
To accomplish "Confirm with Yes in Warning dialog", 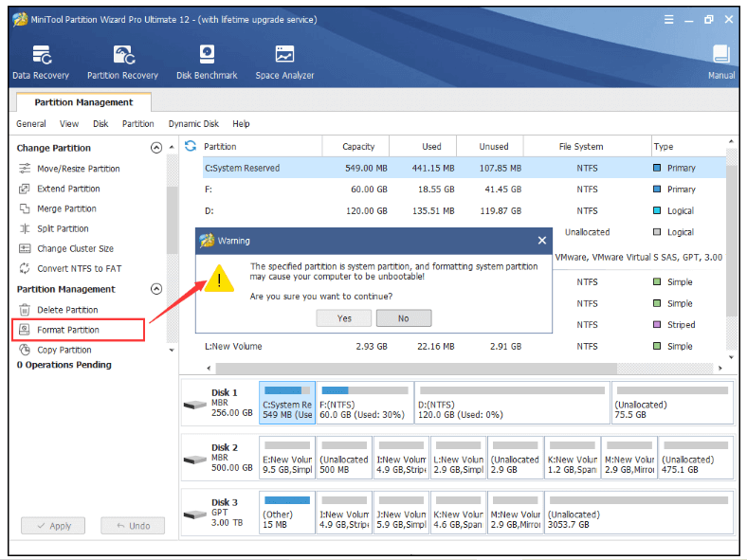I will (x=344, y=318).
